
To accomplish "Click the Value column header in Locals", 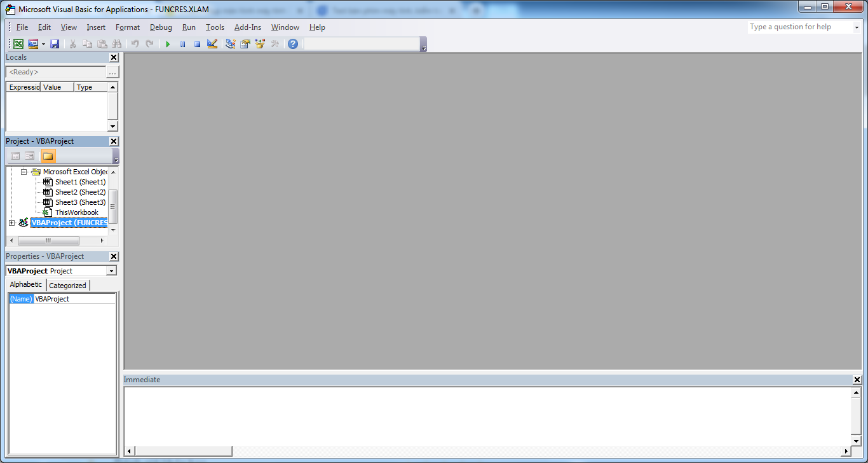I will point(57,87).
